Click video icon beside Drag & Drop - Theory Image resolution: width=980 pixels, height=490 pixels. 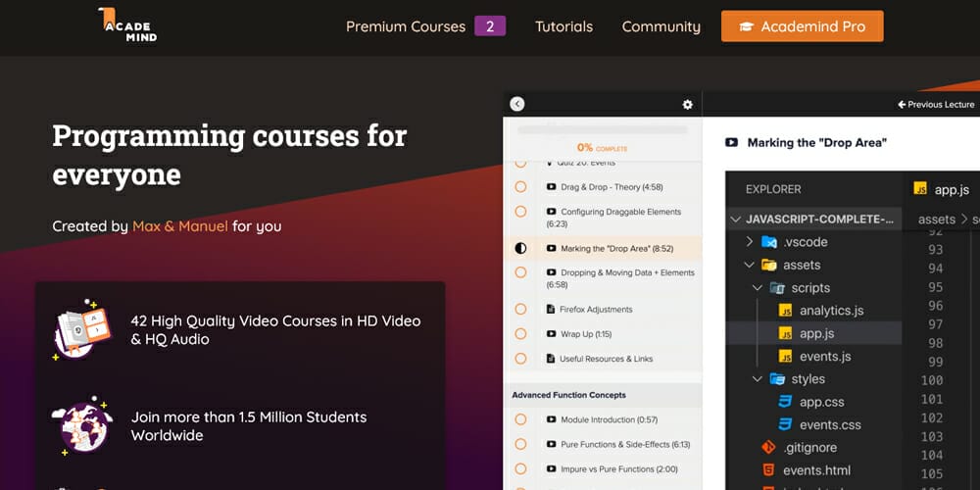(551, 187)
